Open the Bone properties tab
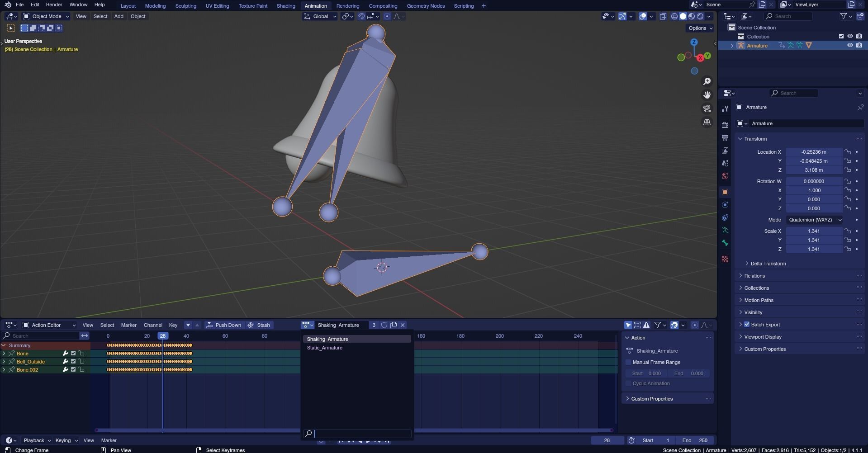 pyautogui.click(x=725, y=243)
